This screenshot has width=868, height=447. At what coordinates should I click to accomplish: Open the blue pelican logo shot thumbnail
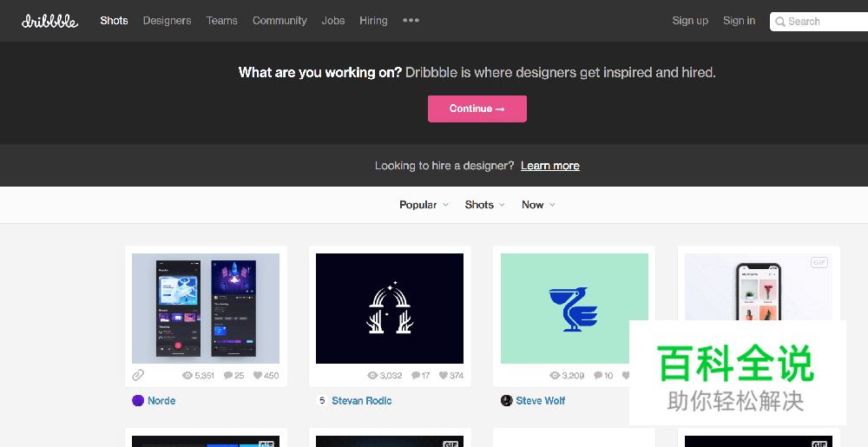(574, 308)
